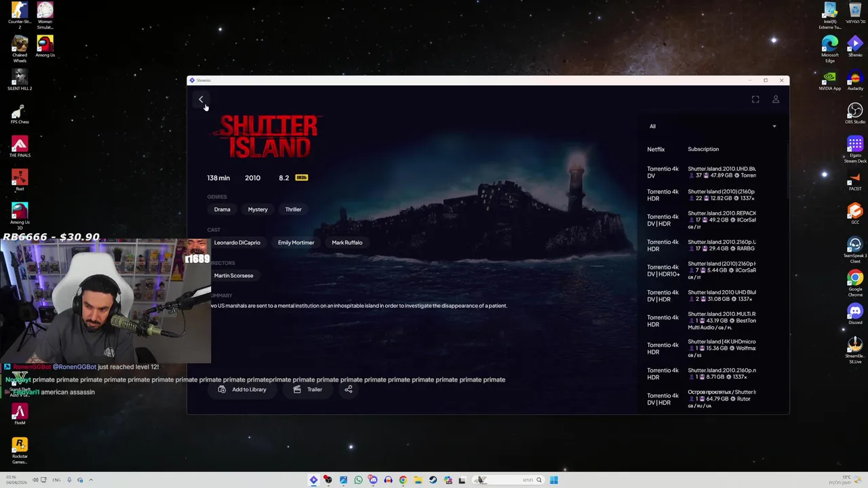The width and height of the screenshot is (868, 488).
Task: Open WhatsApp from the taskbar
Action: (x=358, y=480)
